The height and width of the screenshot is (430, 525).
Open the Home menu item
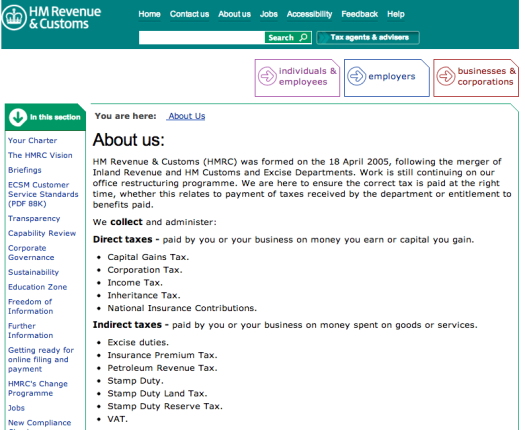tap(149, 14)
